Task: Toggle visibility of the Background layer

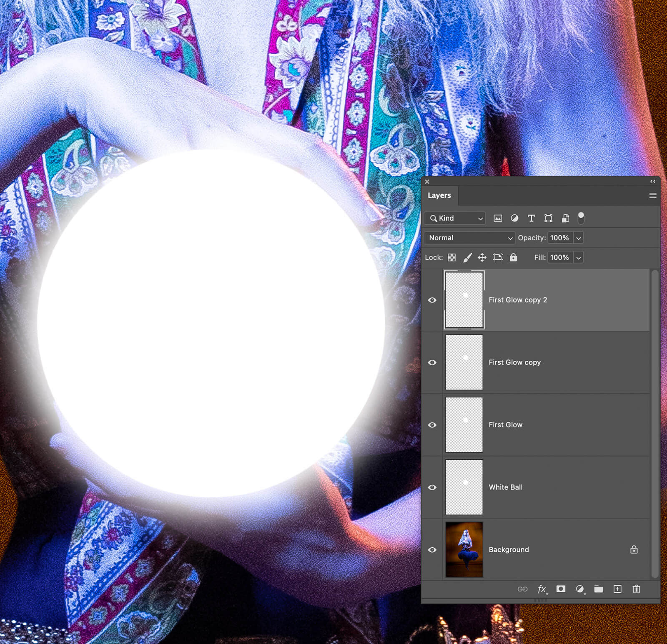Action: 432,550
